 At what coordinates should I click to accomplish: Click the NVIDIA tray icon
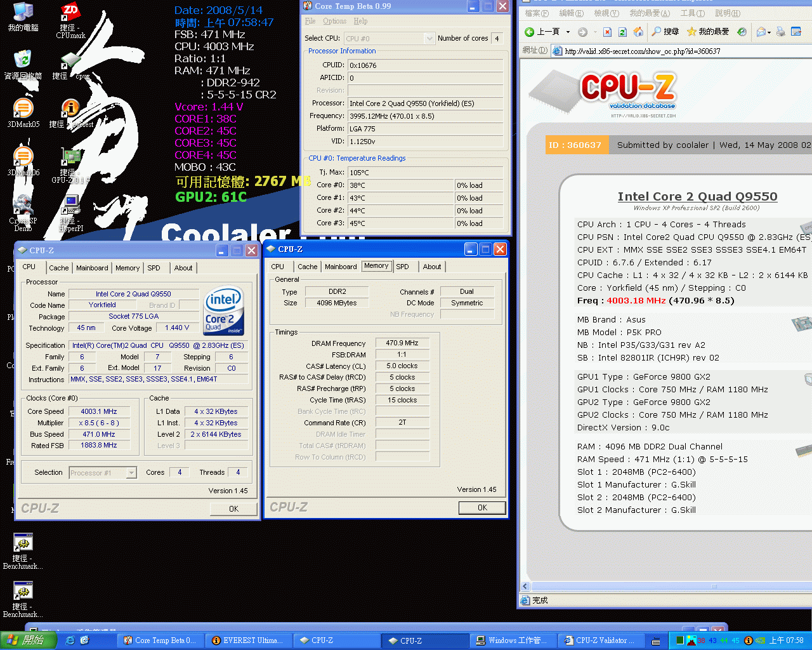[x=760, y=640]
